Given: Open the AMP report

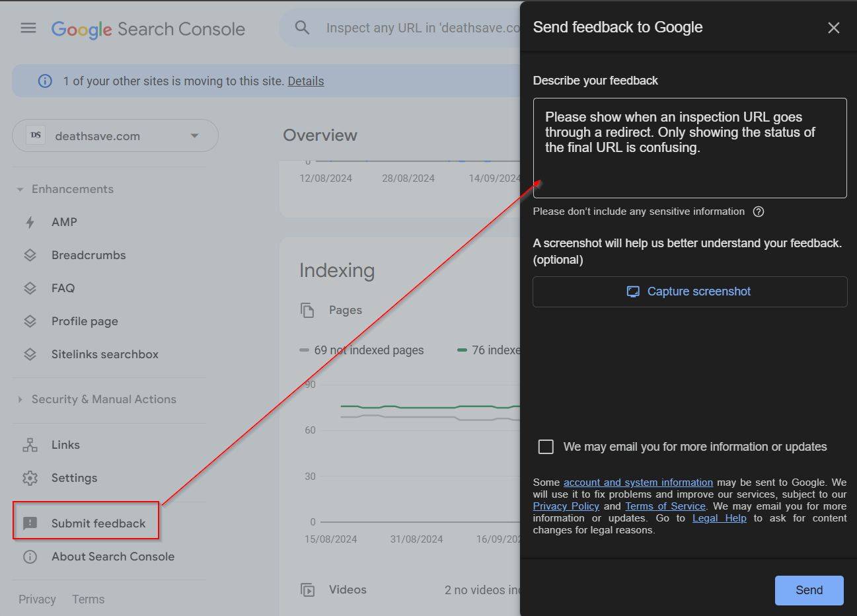Looking at the screenshot, I should pyautogui.click(x=64, y=222).
